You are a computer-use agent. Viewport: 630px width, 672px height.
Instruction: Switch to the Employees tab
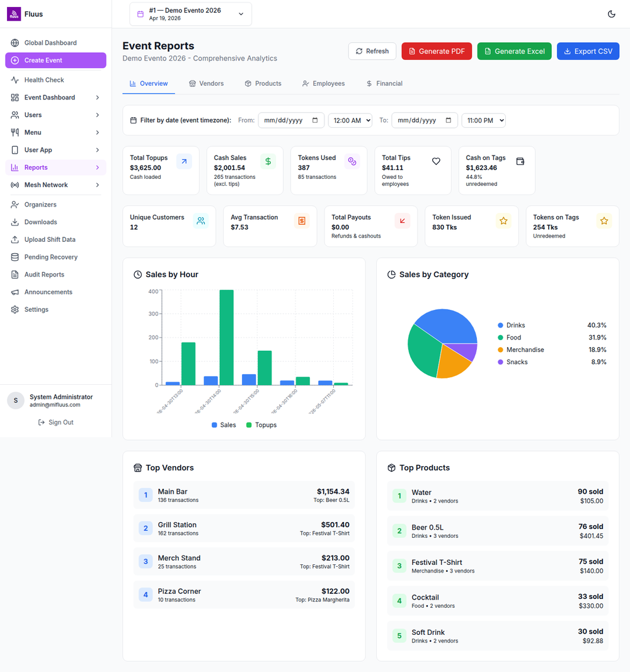324,84
